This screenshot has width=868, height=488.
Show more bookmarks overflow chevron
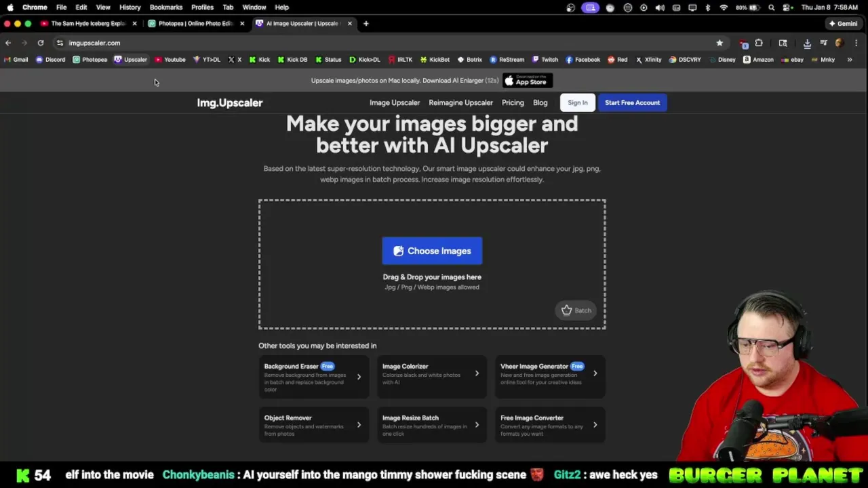pyautogui.click(x=850, y=60)
